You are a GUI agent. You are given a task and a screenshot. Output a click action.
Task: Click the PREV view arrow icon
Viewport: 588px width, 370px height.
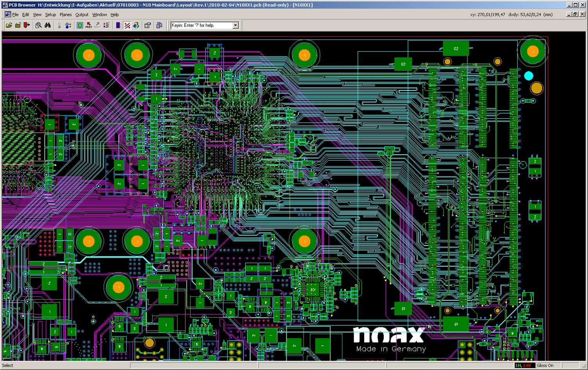point(89,25)
